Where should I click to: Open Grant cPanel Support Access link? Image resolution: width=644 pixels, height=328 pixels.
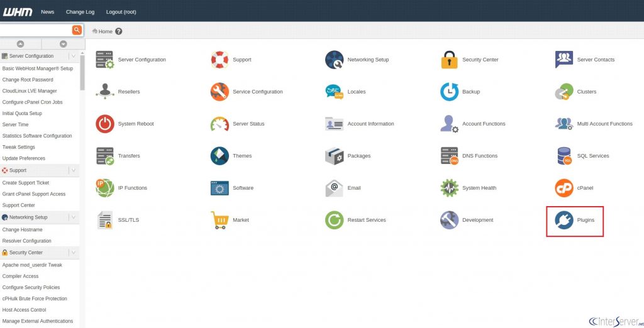point(34,194)
